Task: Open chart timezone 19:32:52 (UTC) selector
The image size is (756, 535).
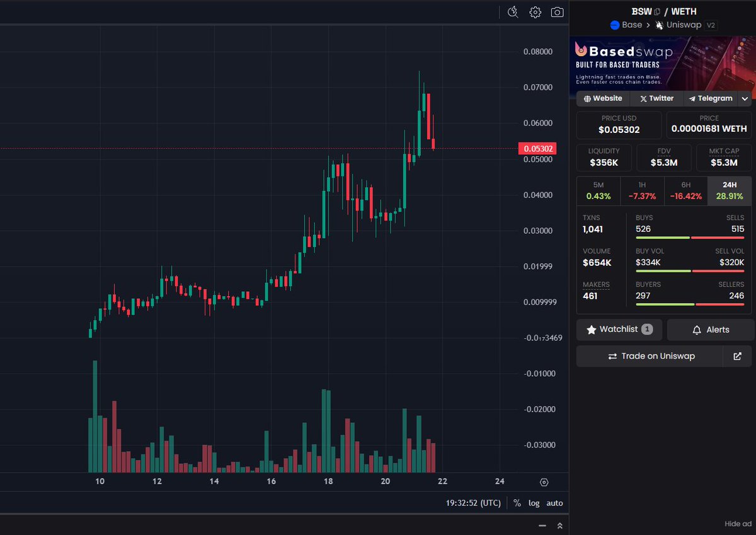Action: [474, 503]
